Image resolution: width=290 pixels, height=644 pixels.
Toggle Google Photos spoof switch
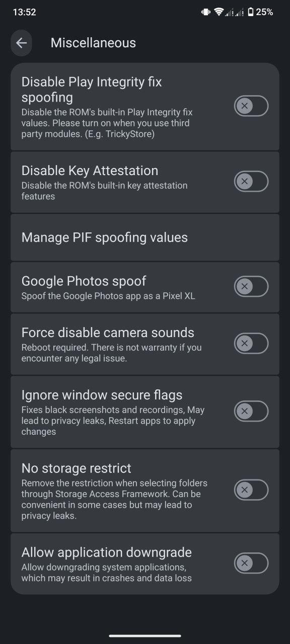click(251, 286)
